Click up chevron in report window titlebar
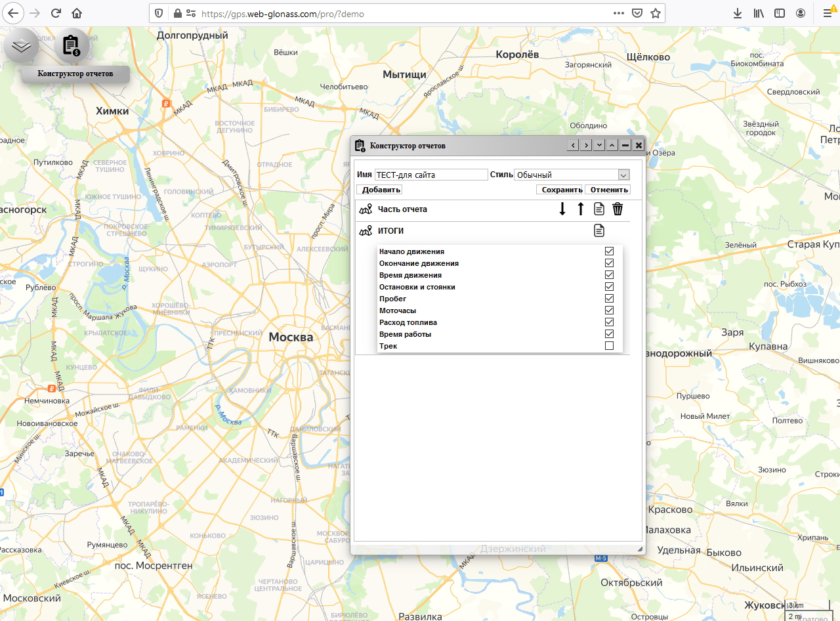Viewport: 840px width, 621px height. coord(612,145)
